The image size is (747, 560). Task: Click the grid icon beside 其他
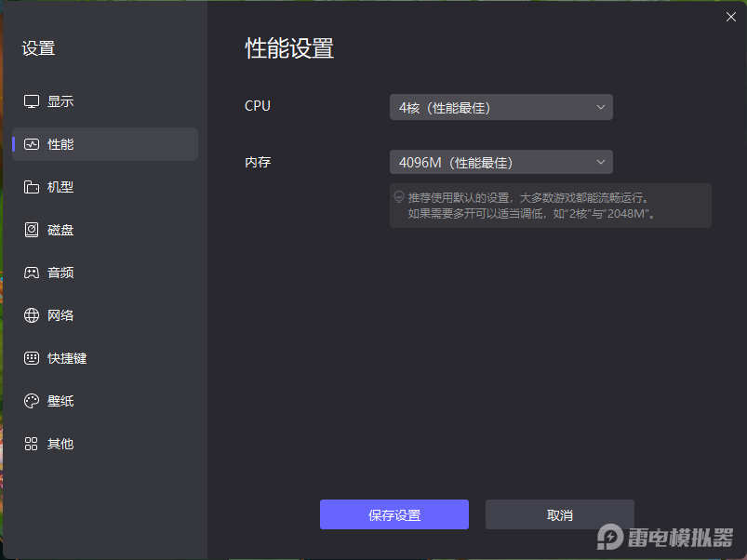pyautogui.click(x=32, y=444)
